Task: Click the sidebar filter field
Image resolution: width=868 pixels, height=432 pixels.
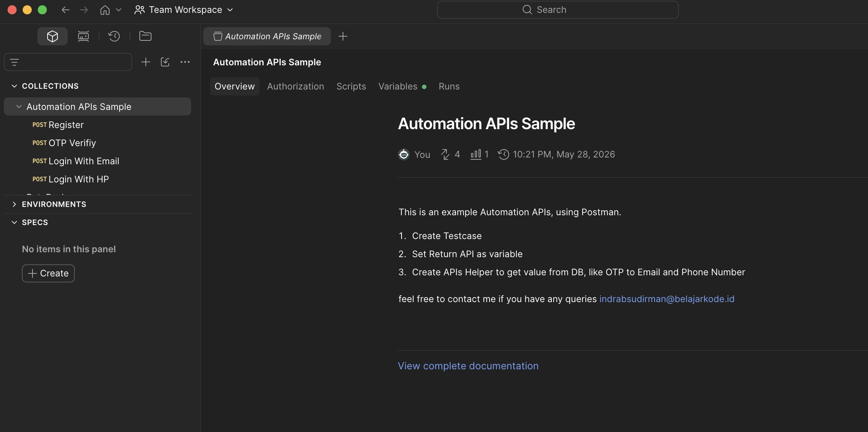Action: (68, 62)
